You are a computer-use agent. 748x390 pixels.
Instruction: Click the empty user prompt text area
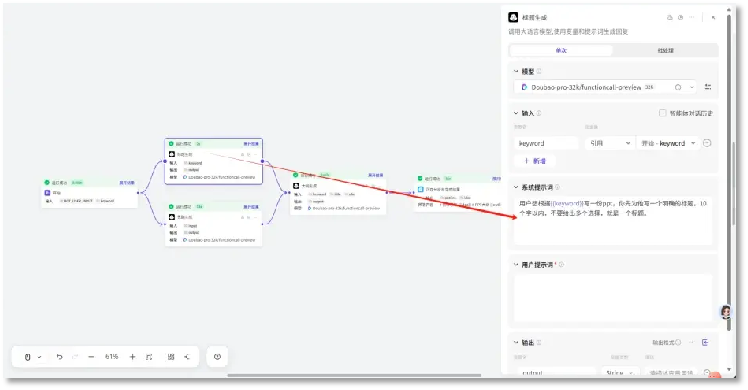[613, 298]
